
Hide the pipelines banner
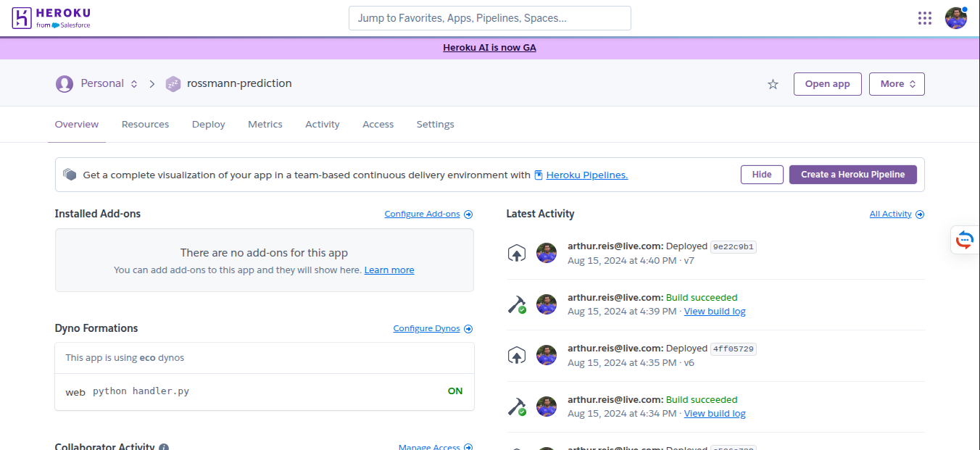762,175
